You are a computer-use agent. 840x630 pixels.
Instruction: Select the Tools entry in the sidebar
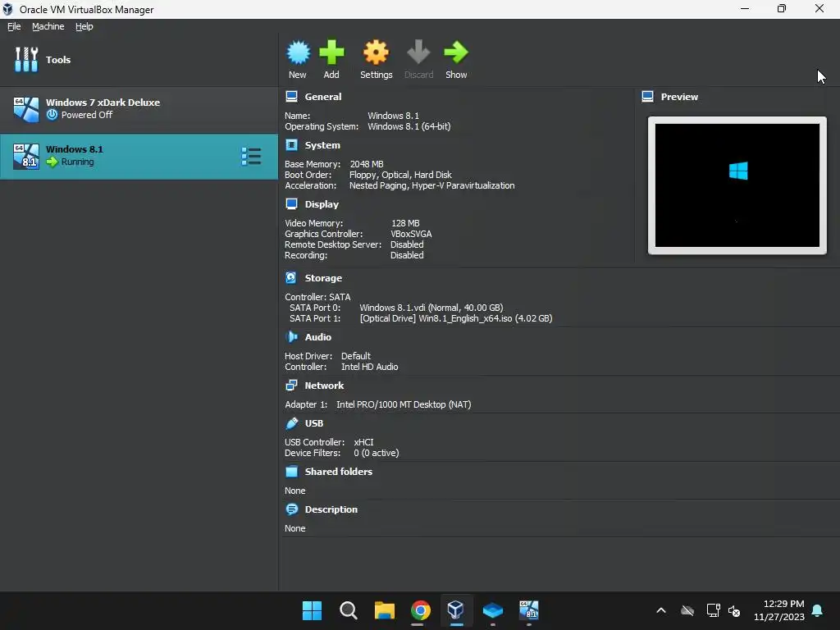139,59
